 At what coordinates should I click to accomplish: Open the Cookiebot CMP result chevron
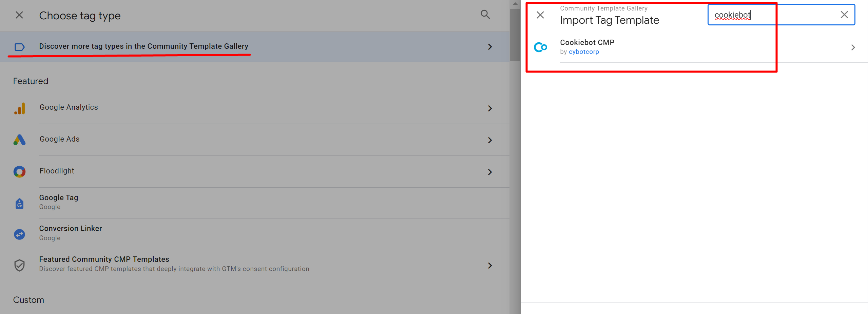coord(853,47)
